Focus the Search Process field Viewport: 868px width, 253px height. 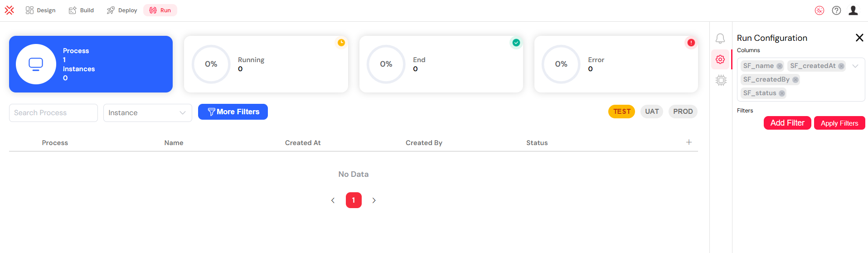pos(53,113)
